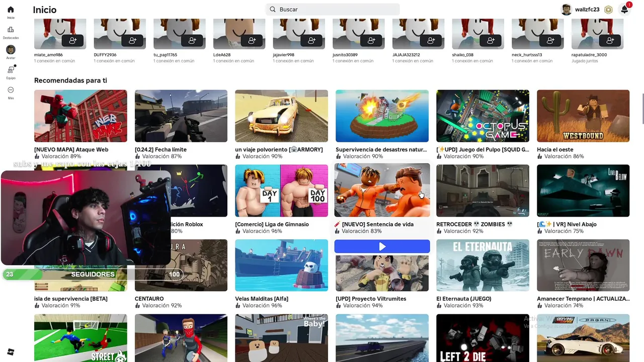Screen dimensions: 644x362
Task: Open the Westbound cactus thumbnail
Action: click(x=583, y=116)
